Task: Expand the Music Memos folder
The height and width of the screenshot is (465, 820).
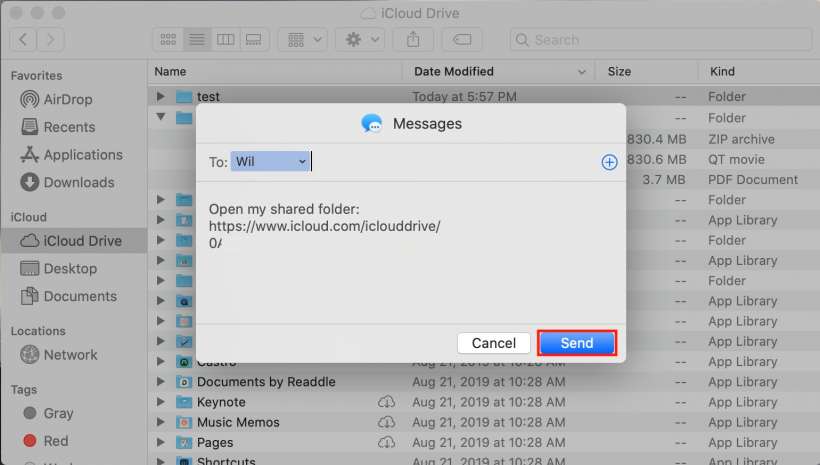Action: coord(161,422)
